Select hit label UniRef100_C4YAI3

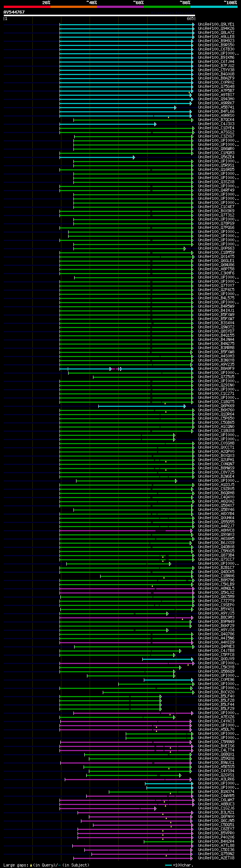(x=216, y=721)
